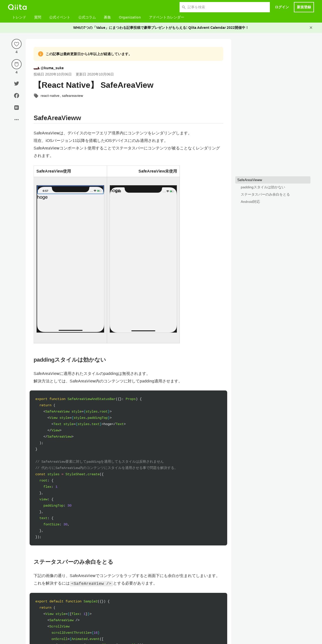Click the export function SafeAreaViewAndStatusBar line
322x644 pixels.
coord(89,399)
